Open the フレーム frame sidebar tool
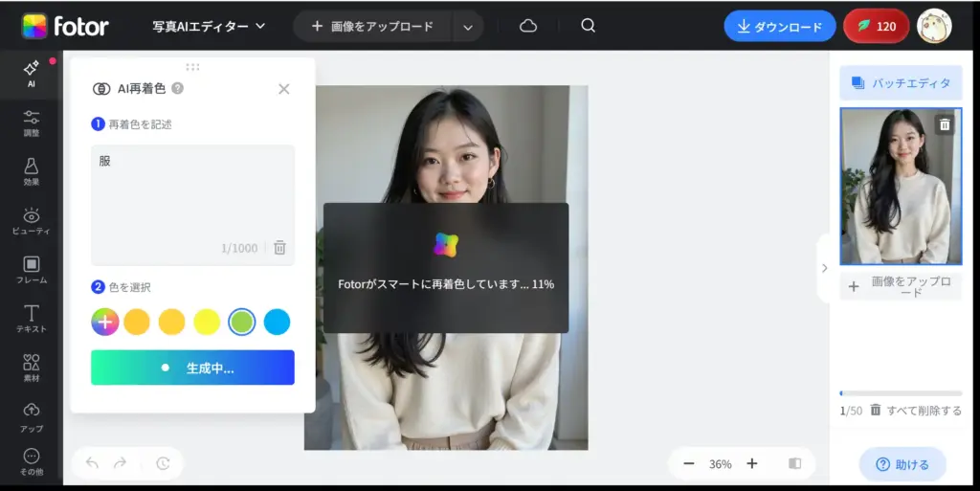 click(x=31, y=270)
